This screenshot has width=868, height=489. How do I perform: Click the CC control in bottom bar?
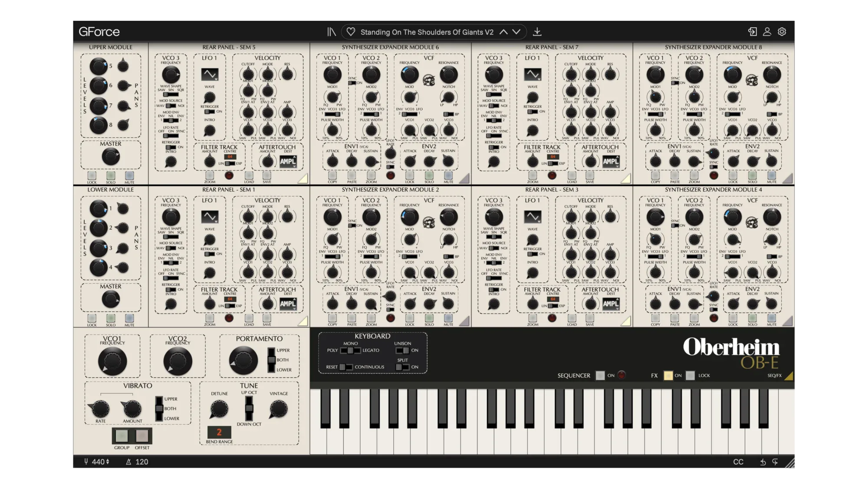(x=738, y=462)
